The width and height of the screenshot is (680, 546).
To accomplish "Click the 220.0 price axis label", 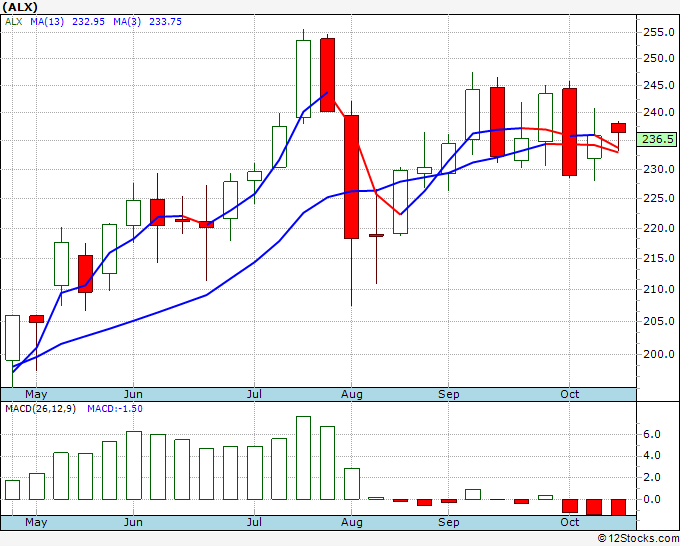I will coord(659,229).
